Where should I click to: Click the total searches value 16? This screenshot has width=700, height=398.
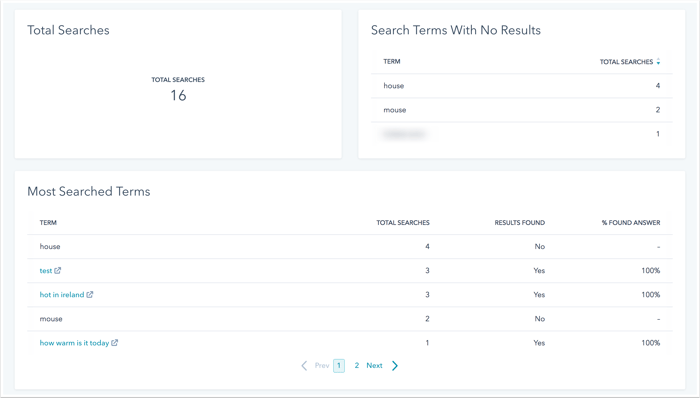coord(178,95)
